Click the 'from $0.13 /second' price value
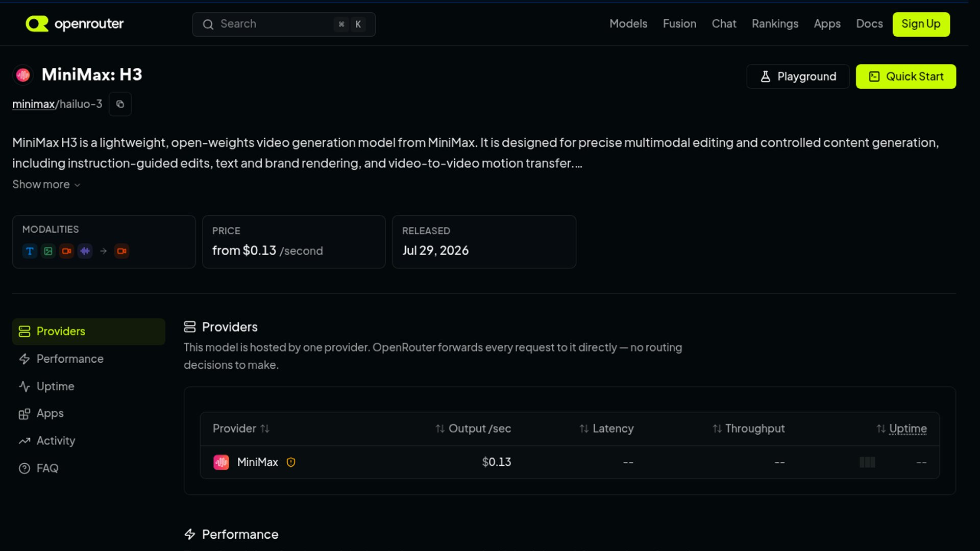This screenshot has height=551, width=980. [267, 251]
